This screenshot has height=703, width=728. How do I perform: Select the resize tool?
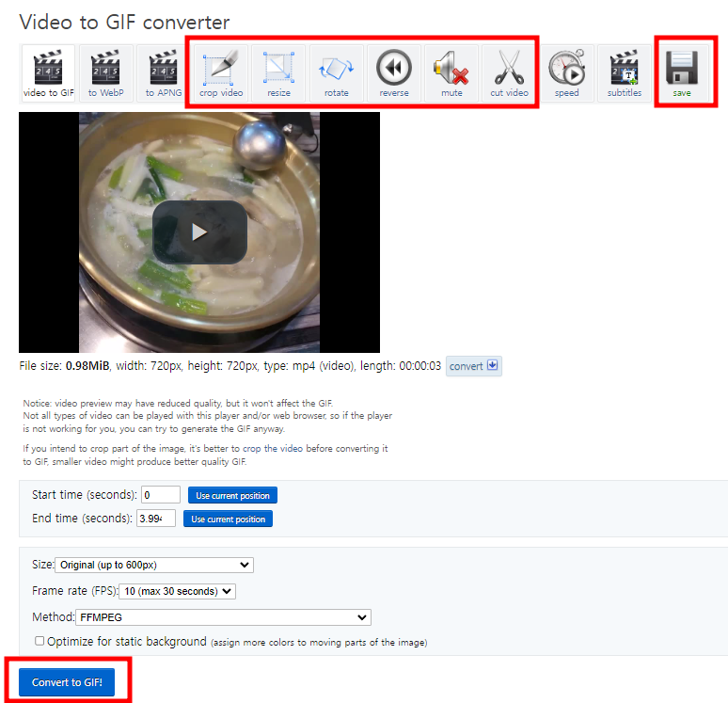pos(278,73)
